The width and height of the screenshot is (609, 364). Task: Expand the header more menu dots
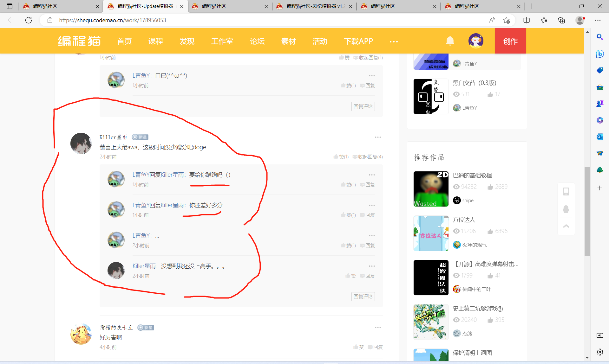(x=394, y=42)
